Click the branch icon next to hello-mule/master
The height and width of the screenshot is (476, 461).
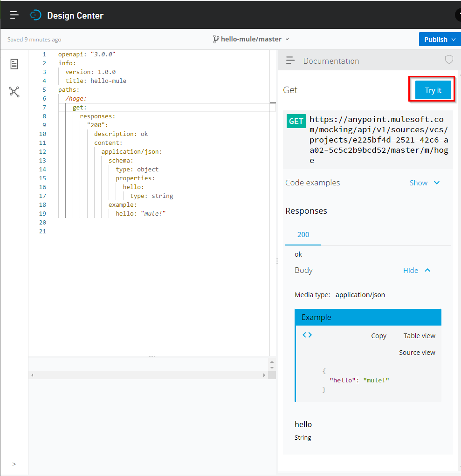pos(216,39)
